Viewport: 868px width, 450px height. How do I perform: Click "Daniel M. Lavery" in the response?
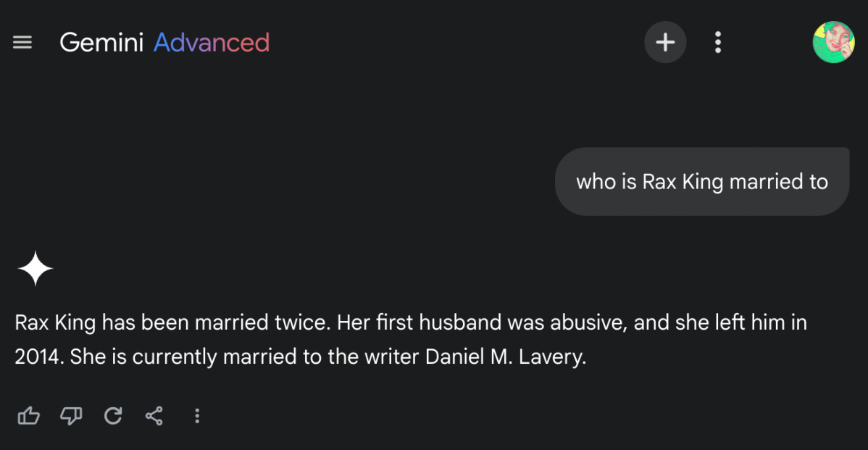505,357
